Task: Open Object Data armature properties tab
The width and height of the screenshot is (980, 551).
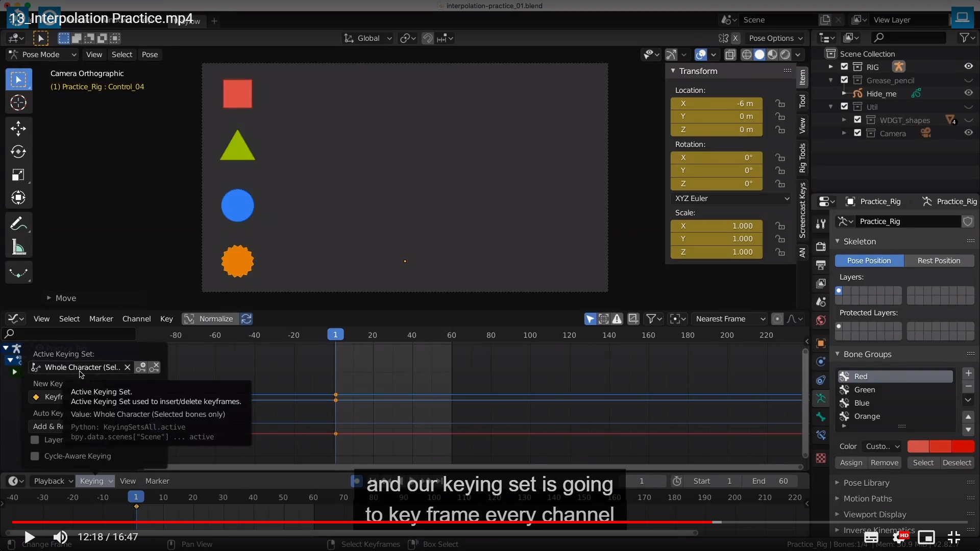Action: (x=821, y=398)
